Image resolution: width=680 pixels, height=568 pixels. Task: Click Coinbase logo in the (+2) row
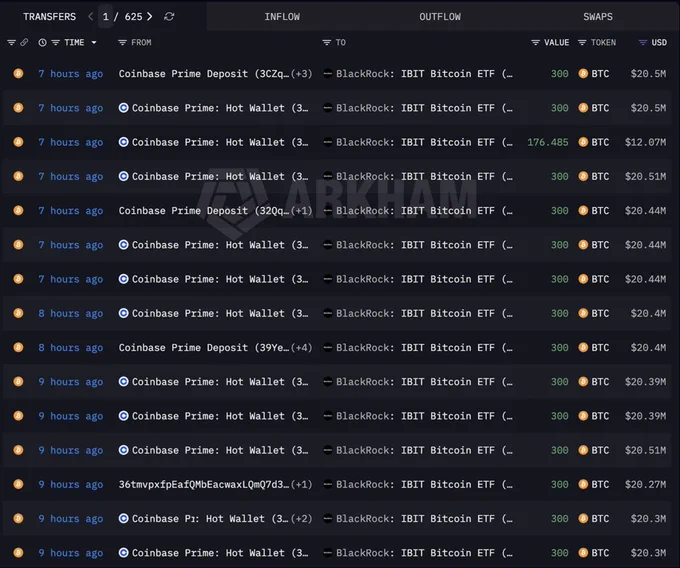coord(124,519)
